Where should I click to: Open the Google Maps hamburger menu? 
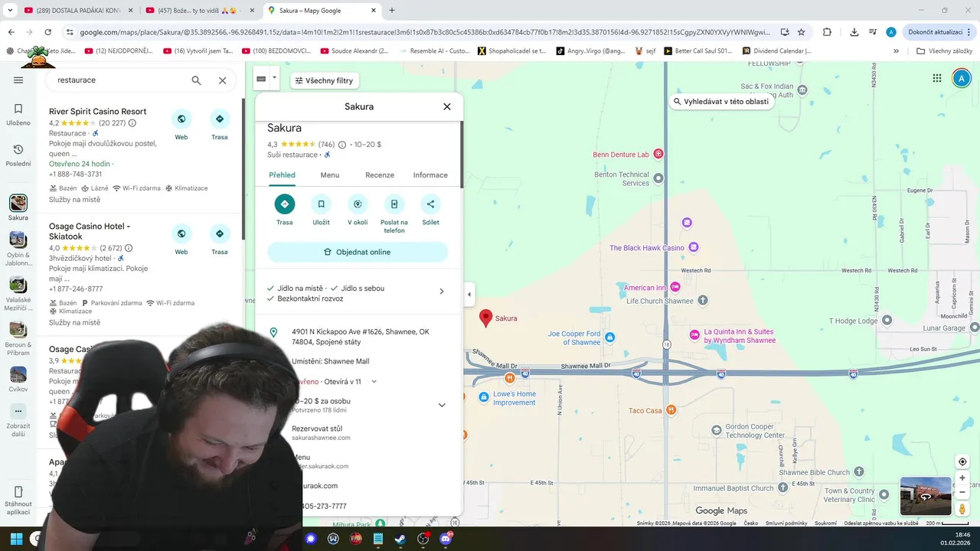click(18, 80)
